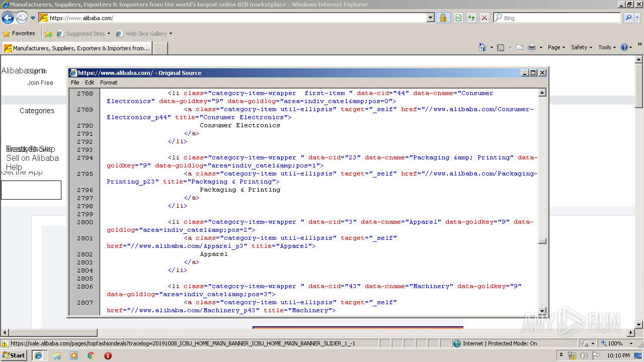The width and height of the screenshot is (644, 362).
Task: Click the Print icon
Action: (x=532, y=47)
